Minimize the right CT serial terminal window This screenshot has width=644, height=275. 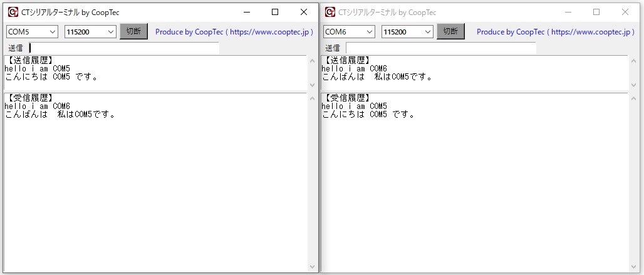click(568, 12)
